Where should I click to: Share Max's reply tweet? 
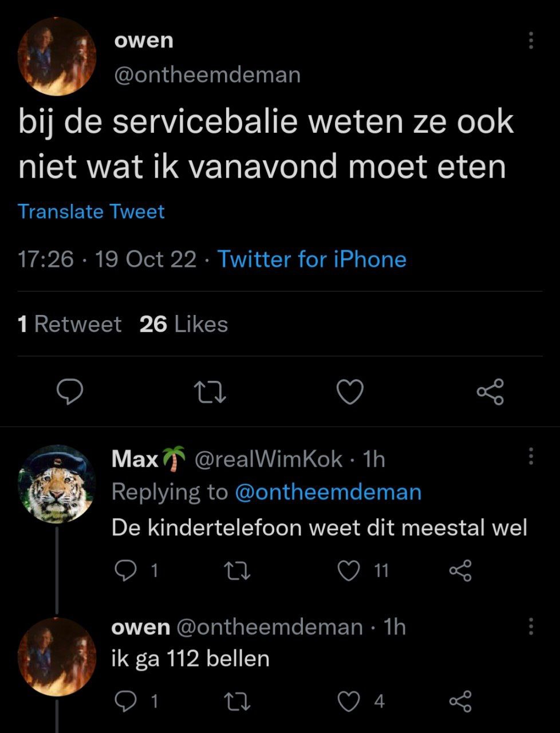(460, 570)
